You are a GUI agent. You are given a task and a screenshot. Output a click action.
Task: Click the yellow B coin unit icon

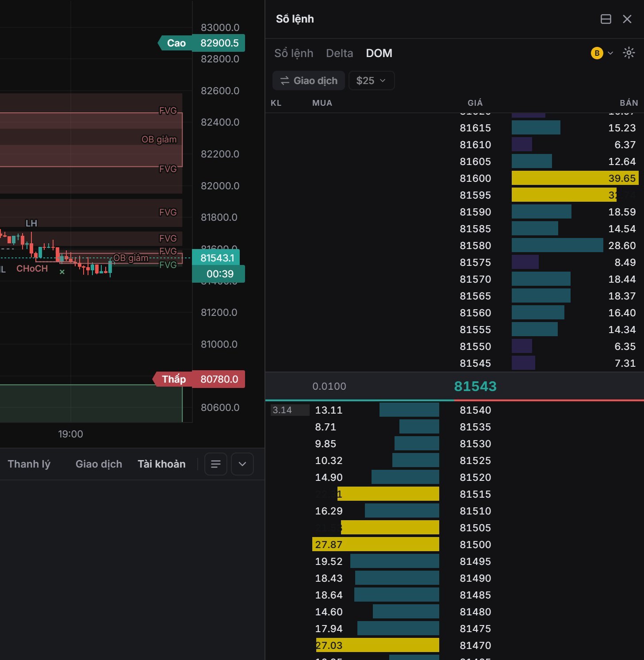[597, 53]
